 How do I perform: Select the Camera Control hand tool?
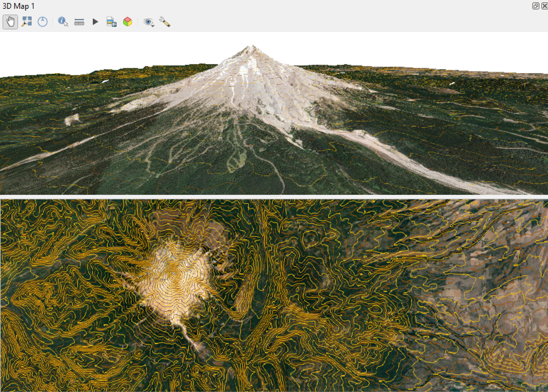pyautogui.click(x=10, y=22)
